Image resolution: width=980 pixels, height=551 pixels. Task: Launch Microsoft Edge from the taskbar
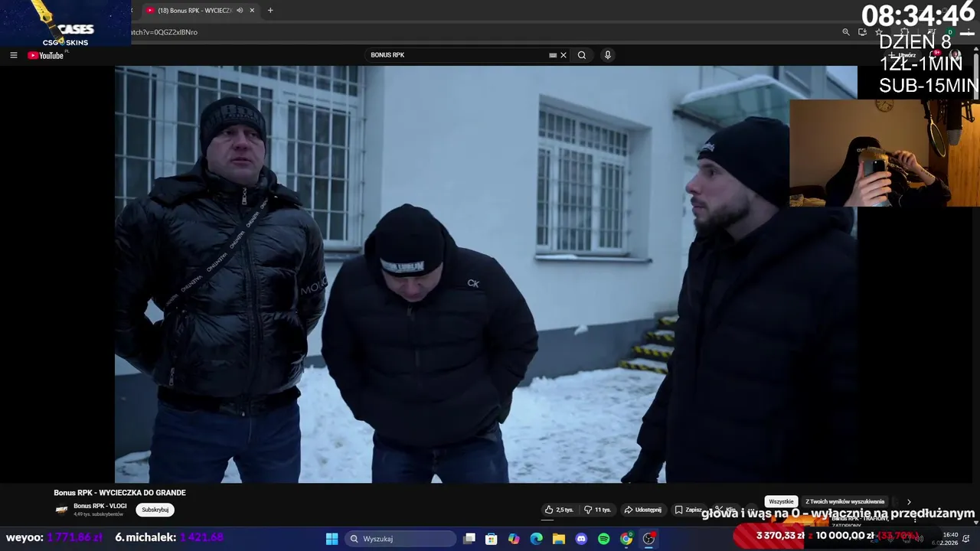[537, 539]
